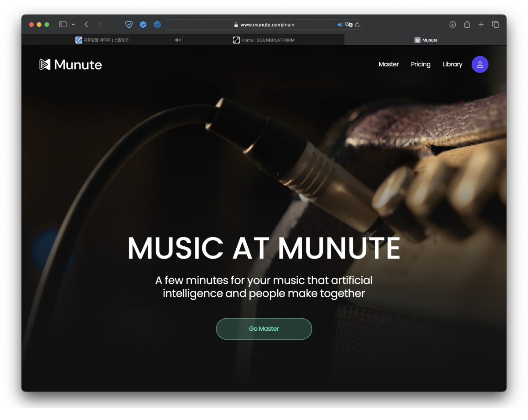Click the lock icon in address bar
This screenshot has height=420, width=528.
236,25
